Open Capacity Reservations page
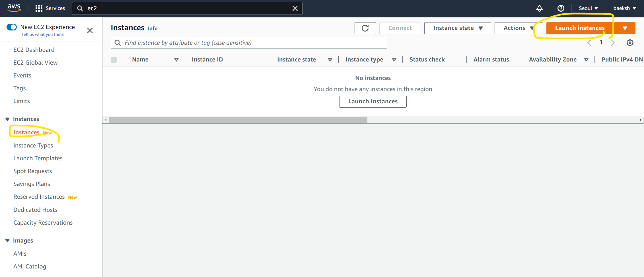 pos(43,223)
